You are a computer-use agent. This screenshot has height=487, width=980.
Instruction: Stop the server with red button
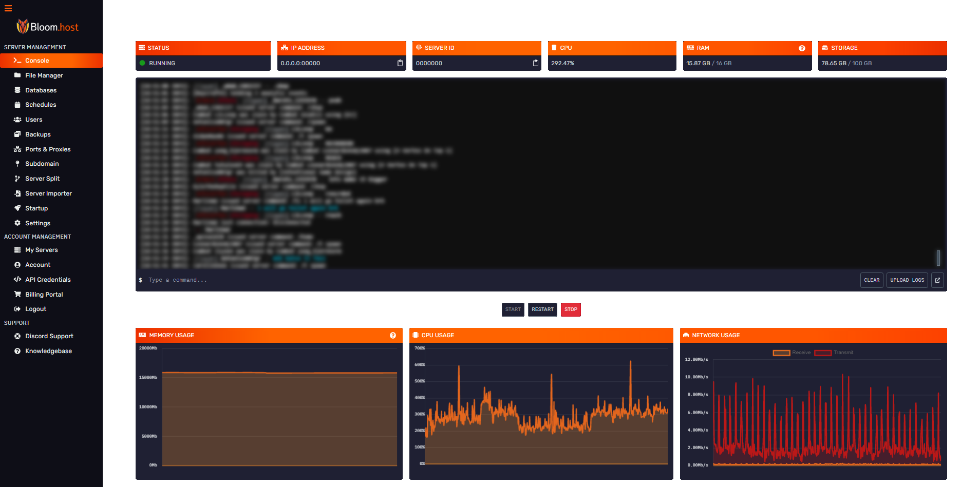click(571, 309)
